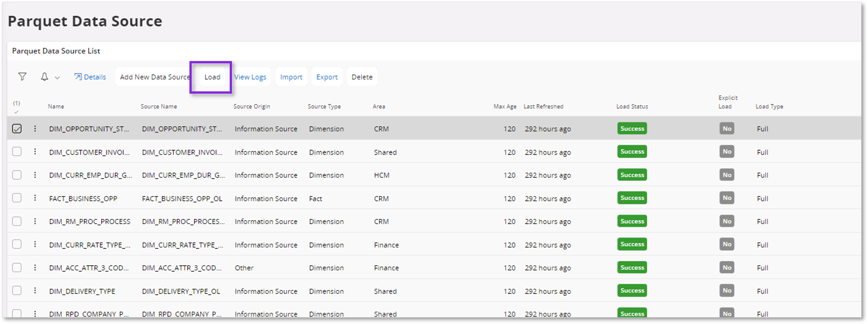Sort by the Last Refreshed column header
The width and height of the screenshot is (868, 324).
click(x=543, y=106)
